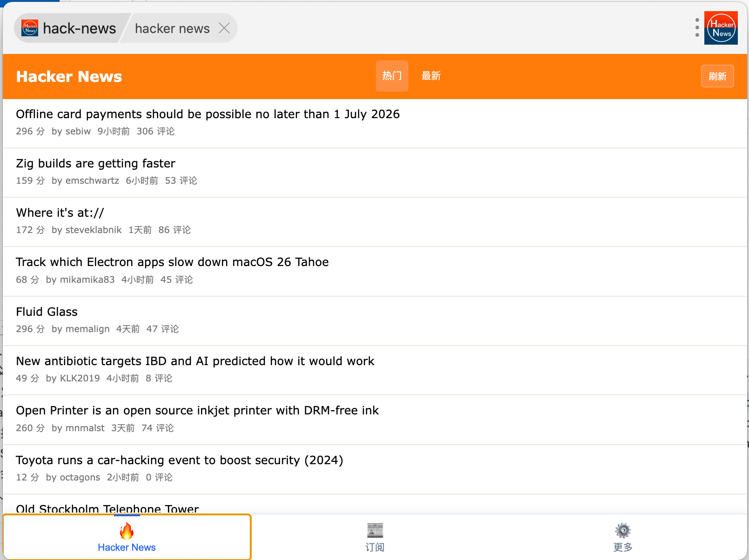Click the 刷新 refresh button

coord(717,76)
